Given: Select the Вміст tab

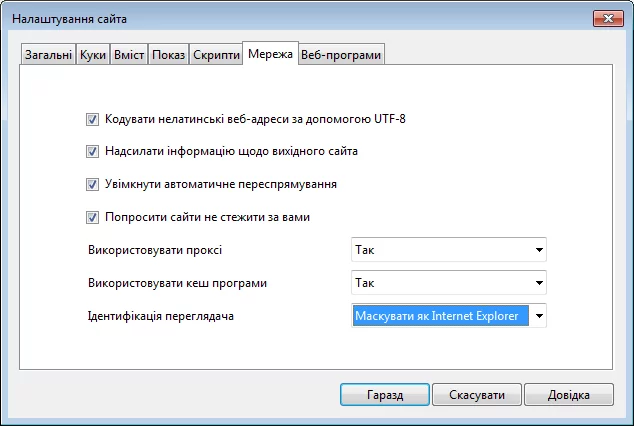Looking at the screenshot, I should coord(127,55).
